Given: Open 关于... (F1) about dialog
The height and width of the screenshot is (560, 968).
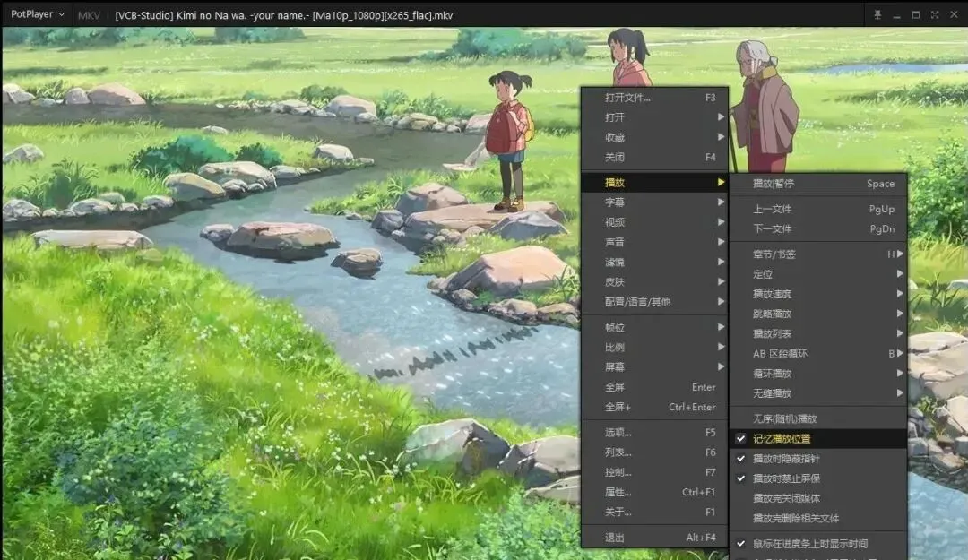Looking at the screenshot, I should [655, 512].
